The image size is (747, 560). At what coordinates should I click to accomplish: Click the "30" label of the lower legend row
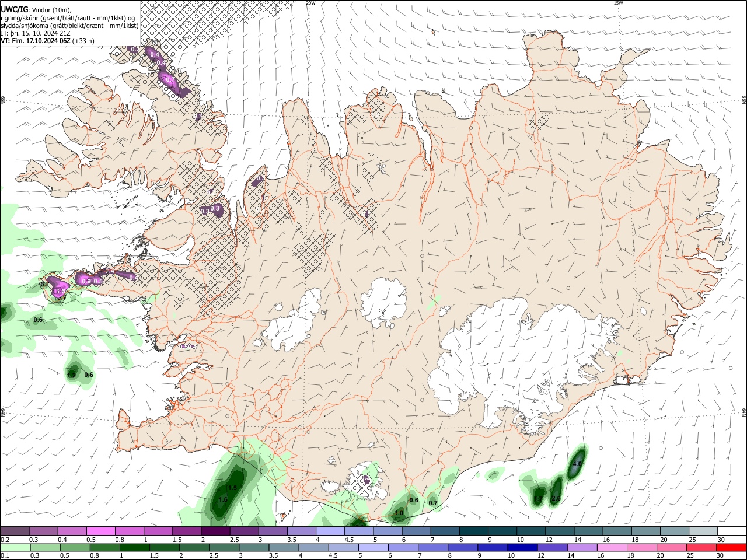720,556
